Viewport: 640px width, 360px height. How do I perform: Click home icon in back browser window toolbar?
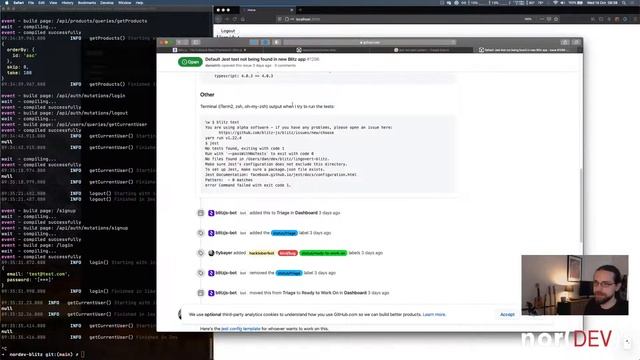(242, 19)
